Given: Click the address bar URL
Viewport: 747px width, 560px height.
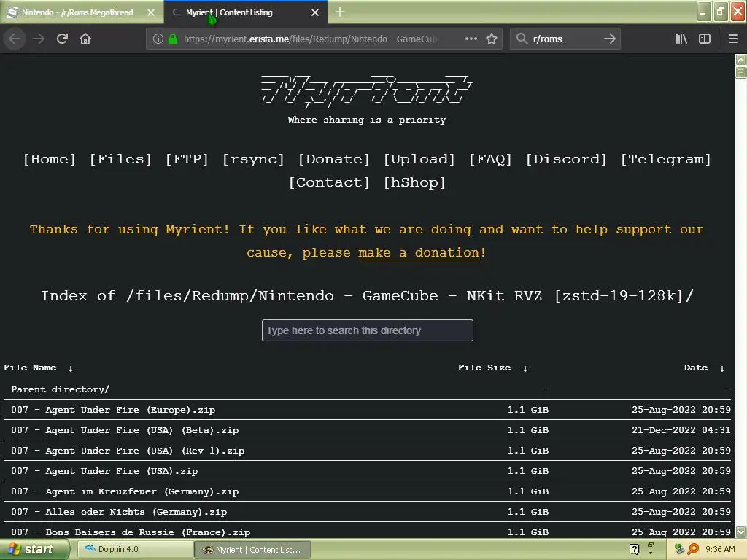Looking at the screenshot, I should (309, 39).
